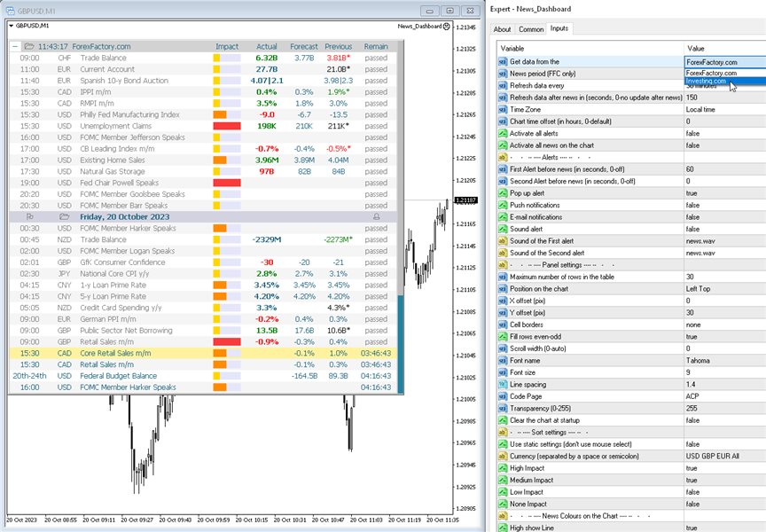Click the flag icon in the Friday, 20 October 2023 row
766x532 pixels.
click(30, 216)
